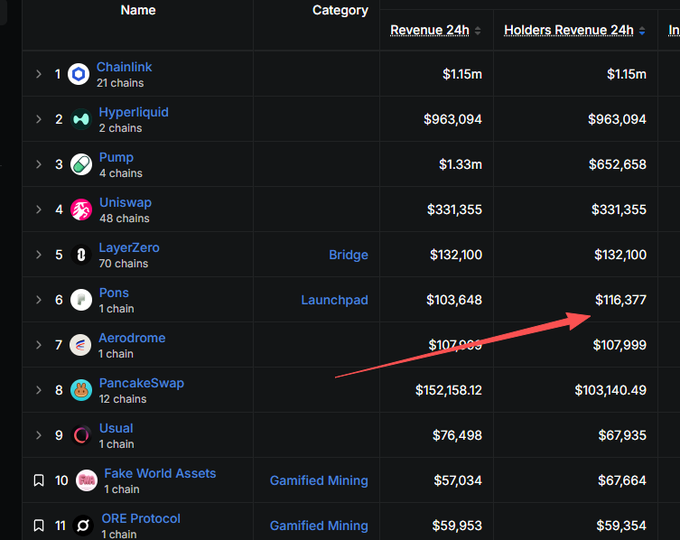Click the Fake World Assets logo icon
The width and height of the screenshot is (680, 540).
(87, 481)
